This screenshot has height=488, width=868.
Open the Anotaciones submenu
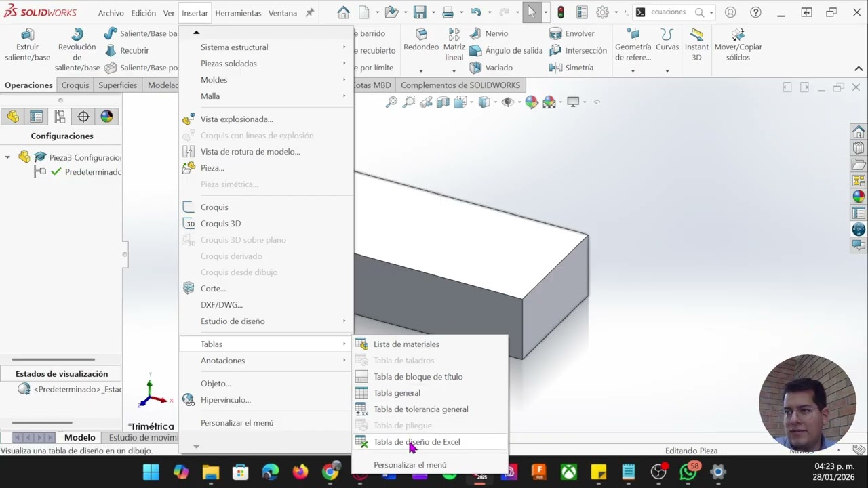(265, 361)
